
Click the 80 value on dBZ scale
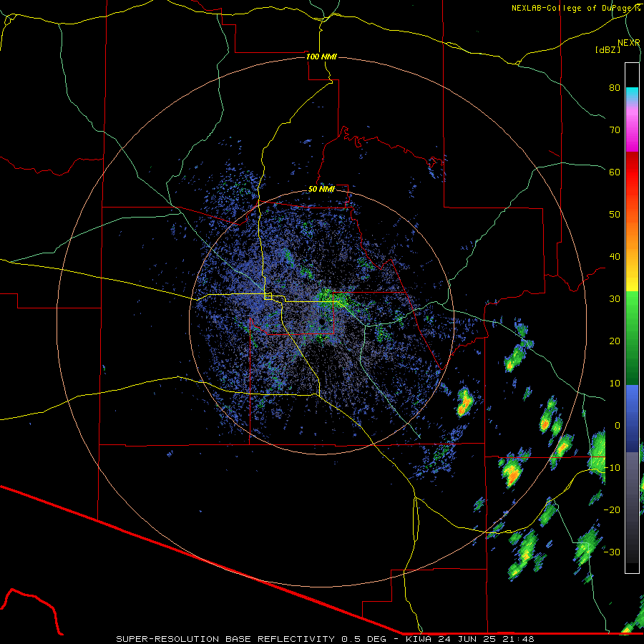click(615, 87)
